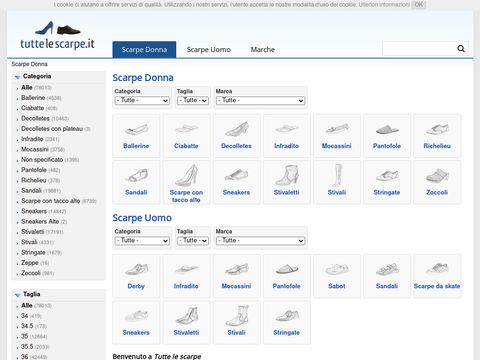Open the men's Stivali boot tile
Image resolution: width=480 pixels, height=360 pixels.
[x=236, y=322]
